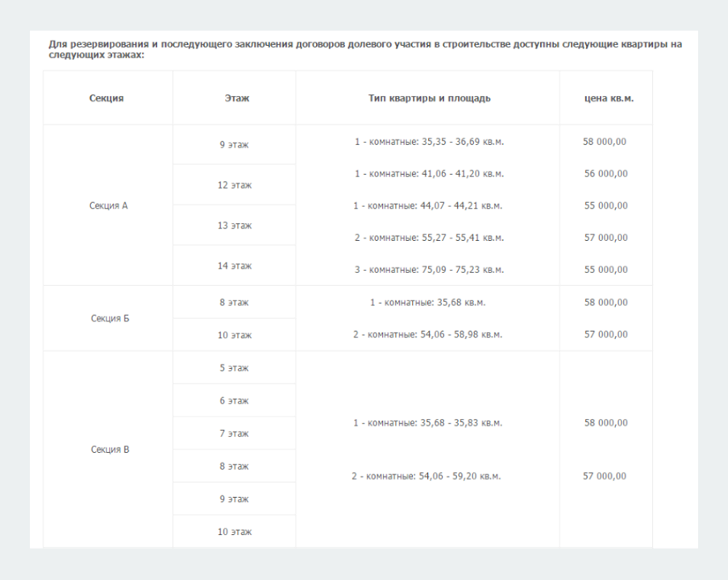The height and width of the screenshot is (580, 728).
Task: Select price 58 000,00 in Секция В
Action: [606, 423]
